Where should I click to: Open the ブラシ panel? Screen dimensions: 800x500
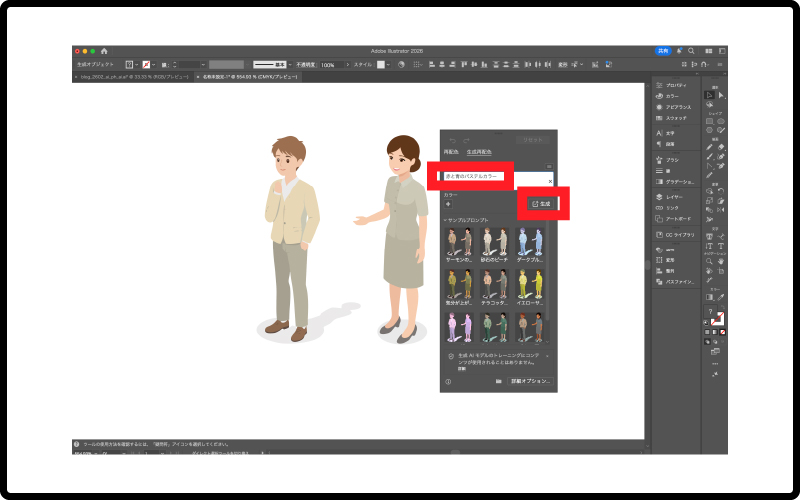pos(673,159)
